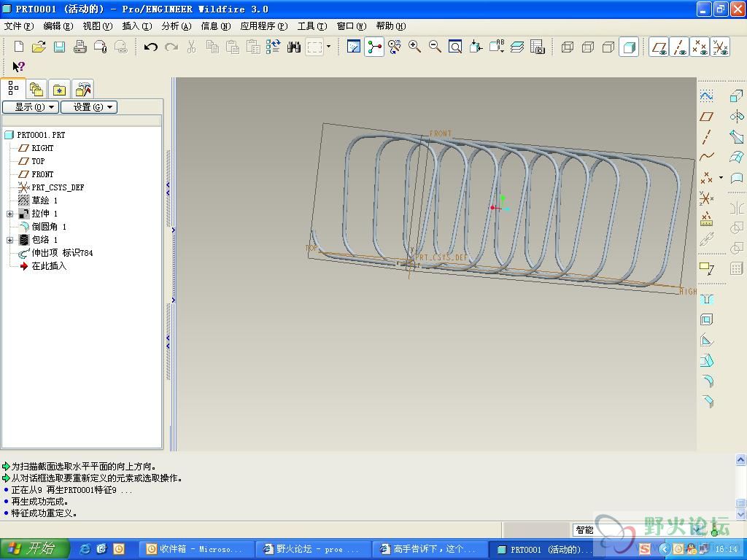Viewport: 747px width, 560px height.
Task: Start the Sketch tool in the right toolbar
Action: (x=706, y=96)
